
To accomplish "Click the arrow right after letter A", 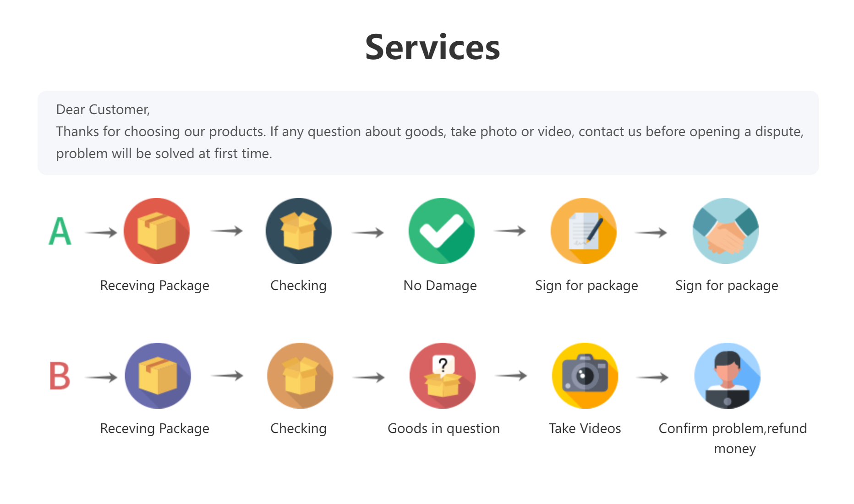I will pos(101,233).
